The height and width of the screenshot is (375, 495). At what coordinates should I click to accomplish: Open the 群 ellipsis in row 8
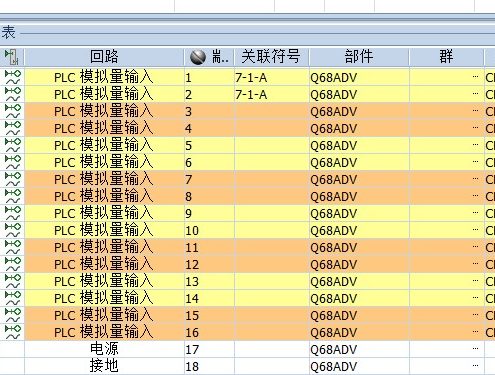(x=475, y=196)
